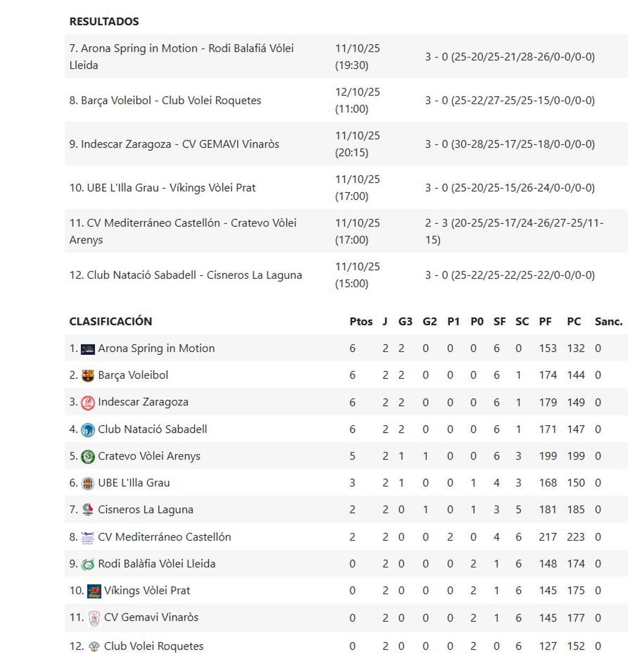
Task: Click the Club Natació Sabadell logo
Action: (x=87, y=430)
